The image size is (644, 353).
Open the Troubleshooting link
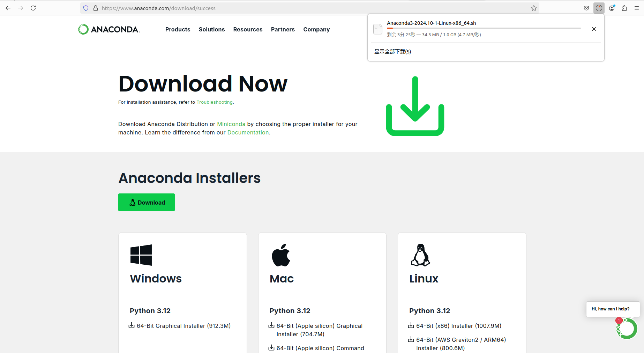pos(215,102)
